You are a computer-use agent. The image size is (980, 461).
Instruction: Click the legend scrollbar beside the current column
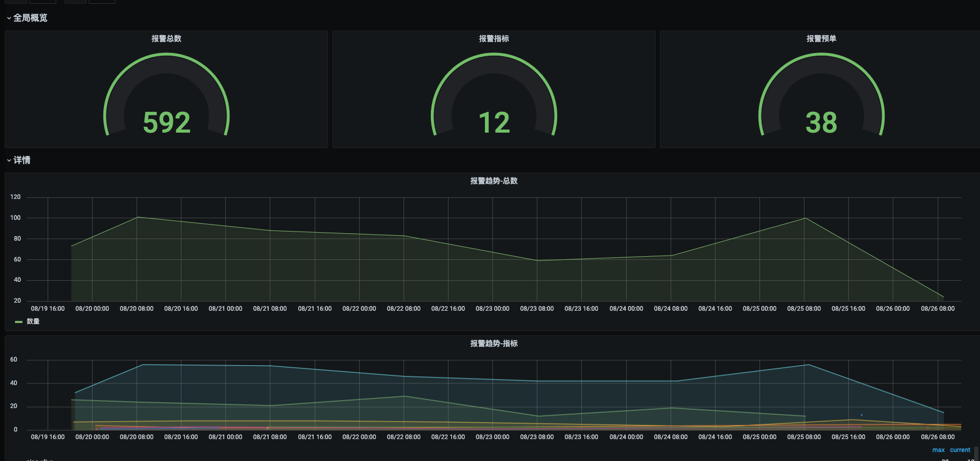pos(976,454)
